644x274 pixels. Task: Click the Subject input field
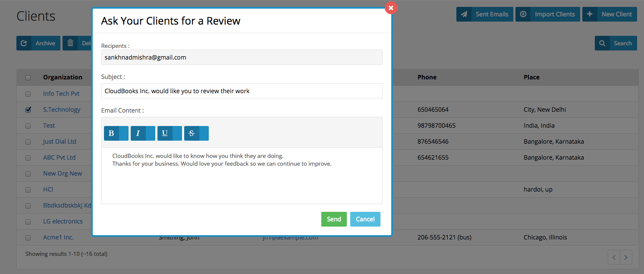click(242, 91)
